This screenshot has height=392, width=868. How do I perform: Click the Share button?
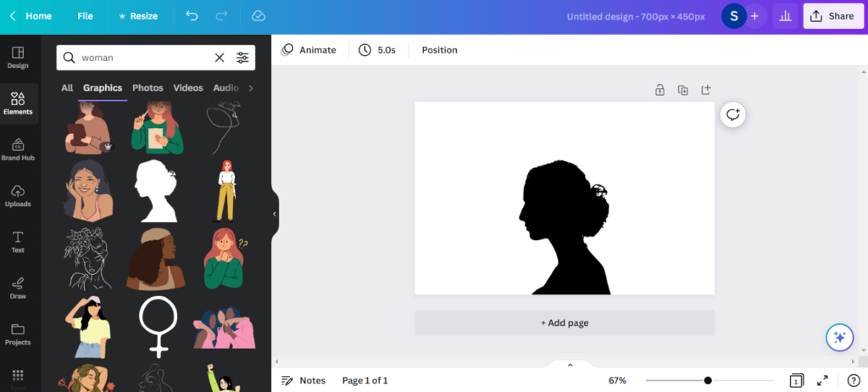click(833, 16)
